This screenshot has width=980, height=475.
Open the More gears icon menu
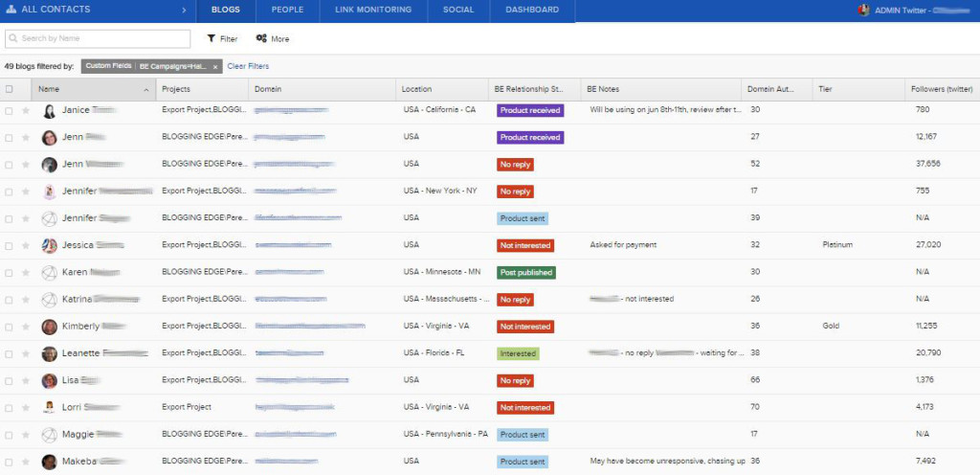[261, 38]
